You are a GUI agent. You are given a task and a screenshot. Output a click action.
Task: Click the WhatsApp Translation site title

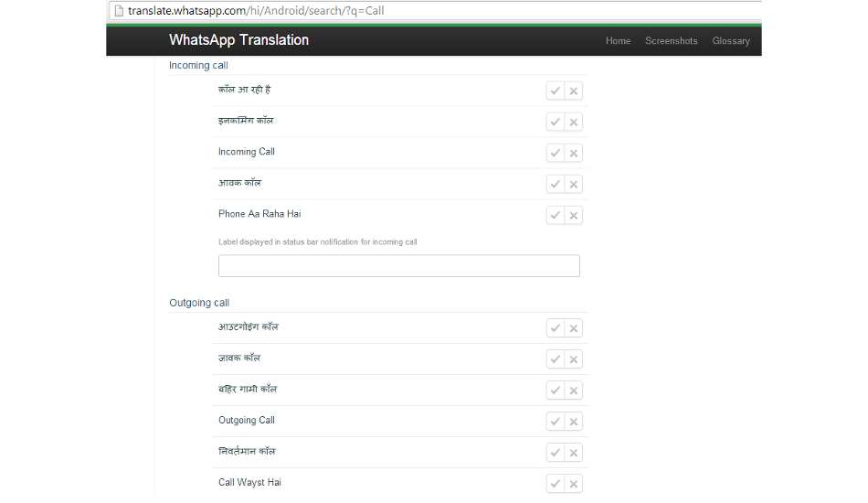tap(238, 40)
